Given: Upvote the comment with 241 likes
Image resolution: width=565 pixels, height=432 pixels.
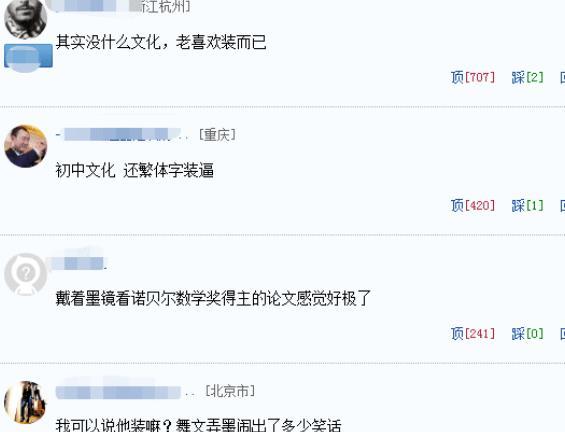Looking at the screenshot, I should (x=472, y=333).
